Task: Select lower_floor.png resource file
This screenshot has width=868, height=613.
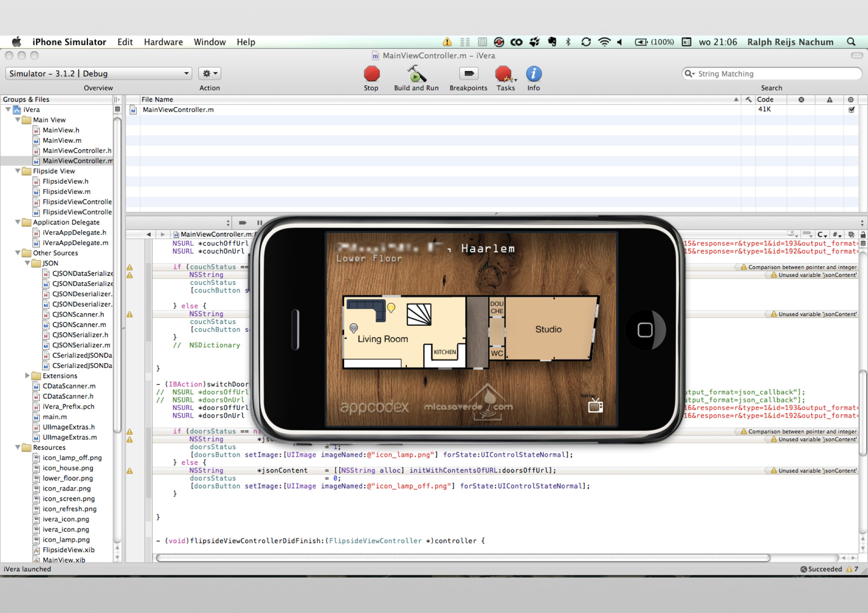Action: coord(68,478)
